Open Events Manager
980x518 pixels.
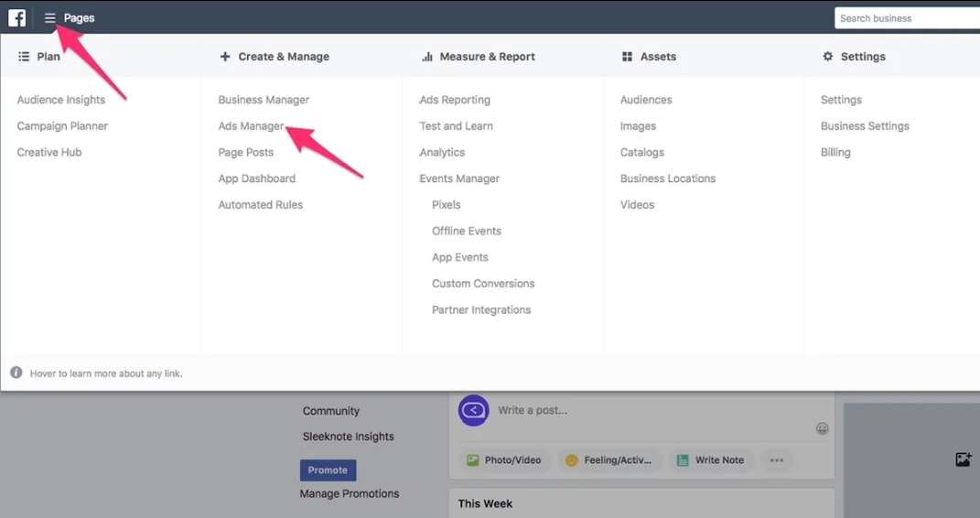click(x=459, y=178)
